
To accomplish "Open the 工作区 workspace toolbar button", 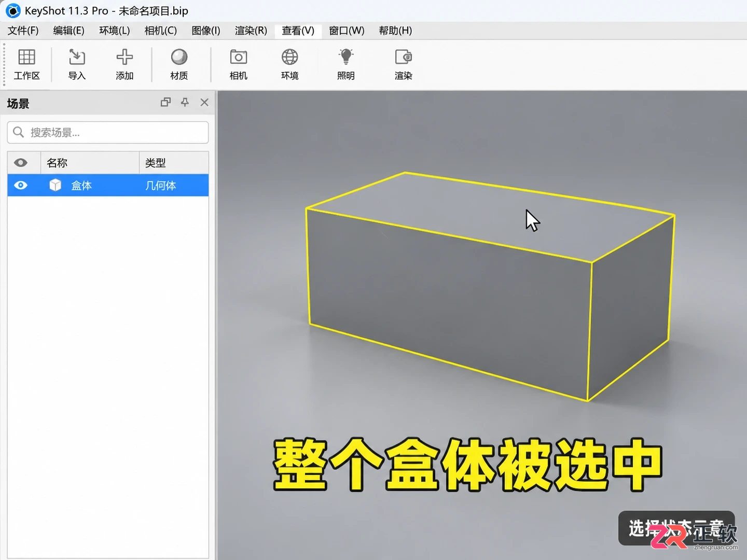I will point(26,64).
